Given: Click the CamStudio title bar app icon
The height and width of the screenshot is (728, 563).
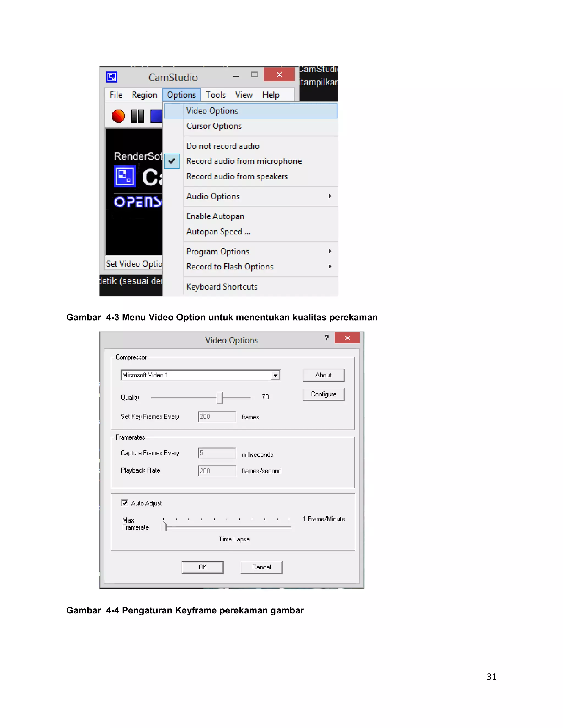Looking at the screenshot, I should coord(112,77).
